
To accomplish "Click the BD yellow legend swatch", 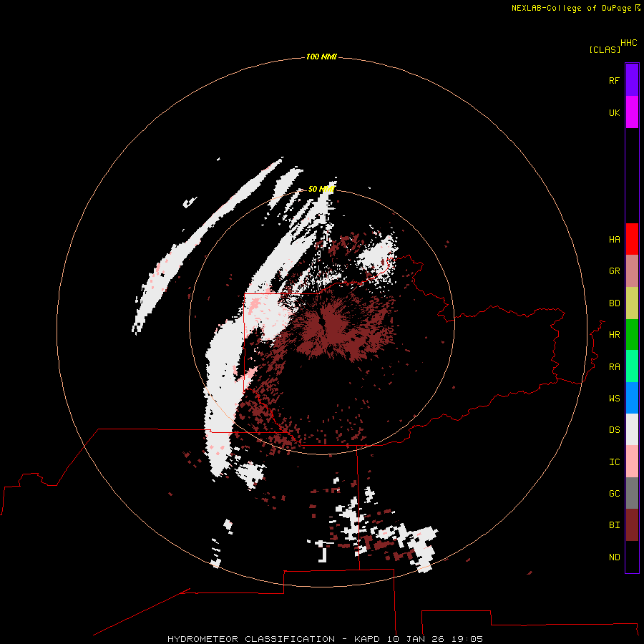I will (x=632, y=303).
